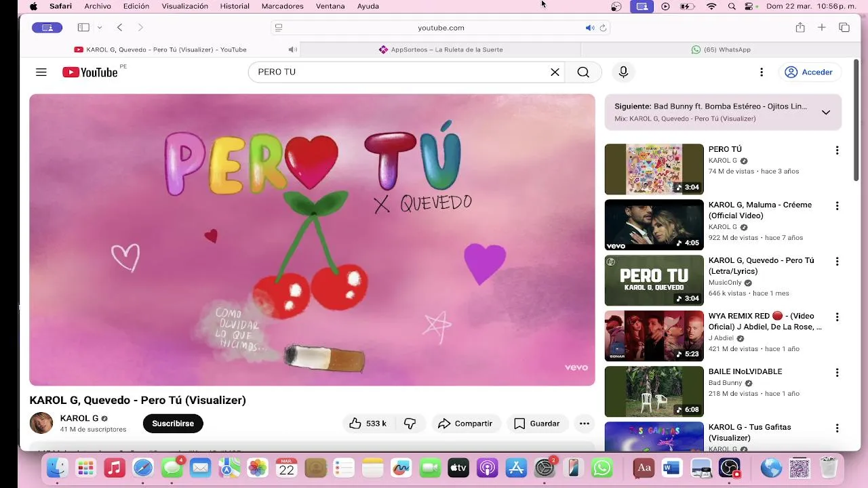This screenshot has width=868, height=488.
Task: Open the Bad Bunny Siguiente mix link
Action: 711,106
